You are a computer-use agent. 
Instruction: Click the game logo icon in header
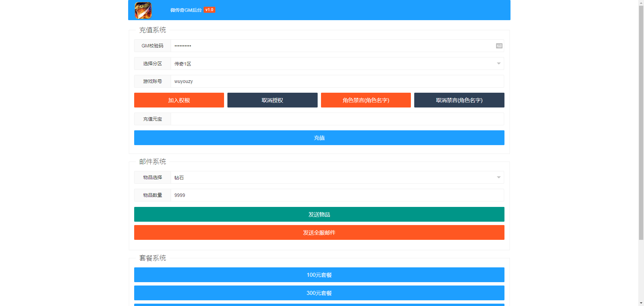(143, 10)
